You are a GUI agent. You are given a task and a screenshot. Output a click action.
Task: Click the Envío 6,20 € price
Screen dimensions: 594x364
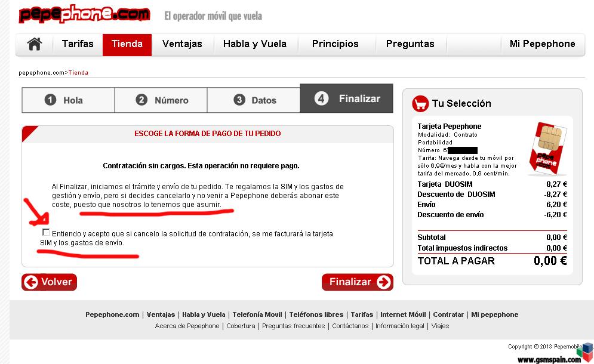coord(556,204)
